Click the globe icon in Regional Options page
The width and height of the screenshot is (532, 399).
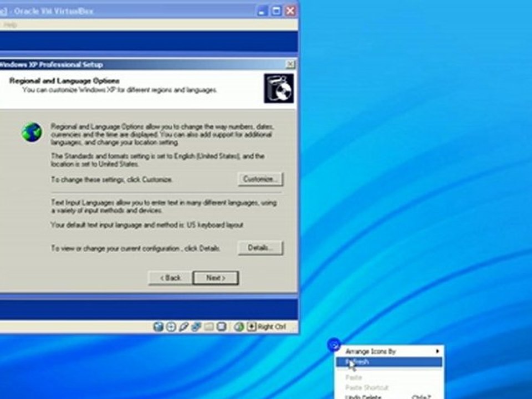(x=32, y=132)
